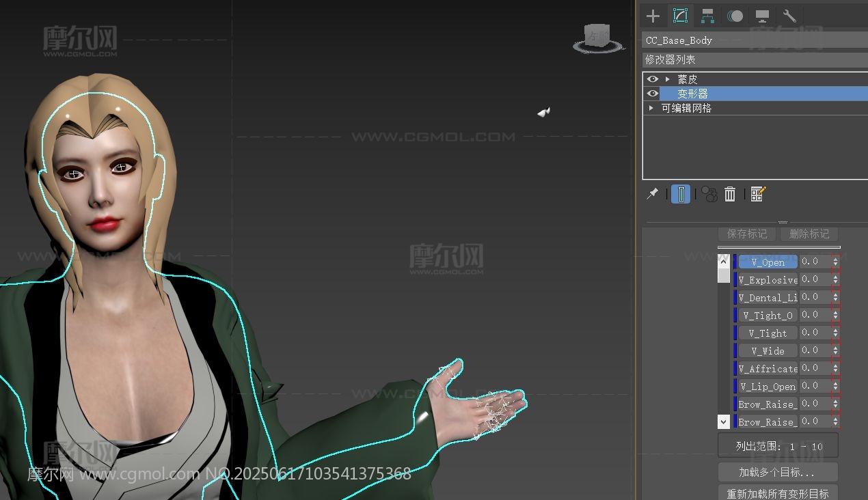
Task: Click the spinner arrows beside V_Tight_O value
Action: [835, 315]
